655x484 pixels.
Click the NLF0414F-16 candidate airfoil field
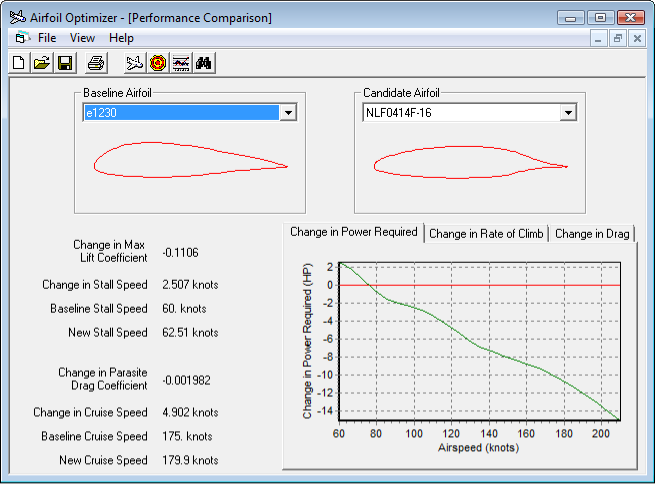click(x=459, y=113)
